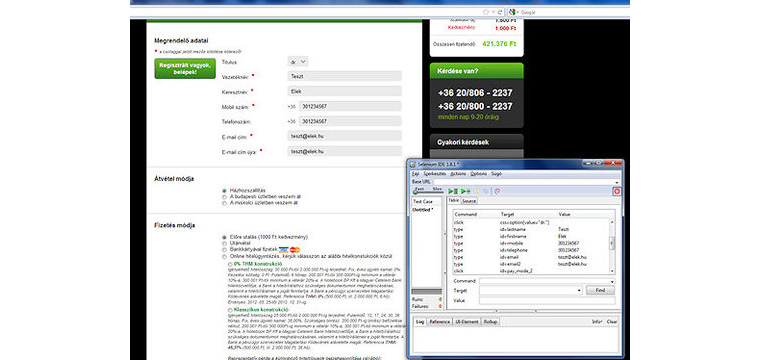760x360 pixels.
Task: Open the Command combo box dropdown
Action: pyautogui.click(x=612, y=282)
